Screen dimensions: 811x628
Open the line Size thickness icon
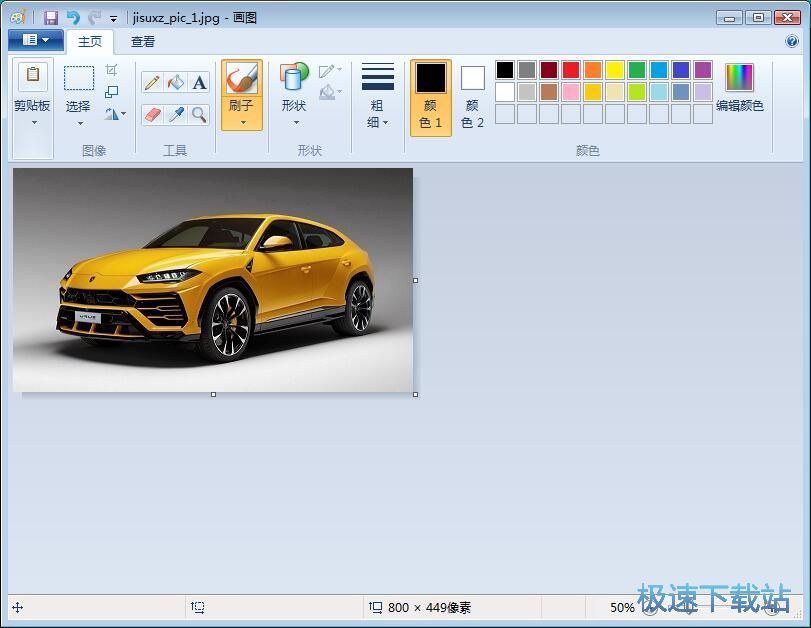(x=378, y=77)
